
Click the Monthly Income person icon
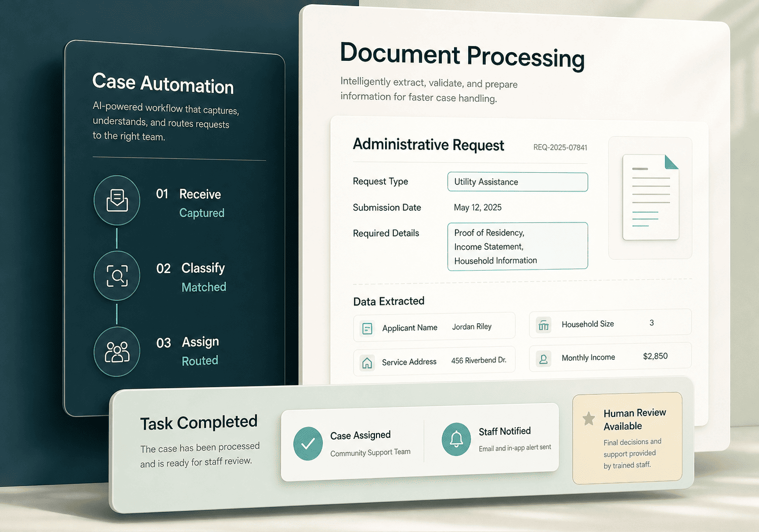click(x=544, y=359)
